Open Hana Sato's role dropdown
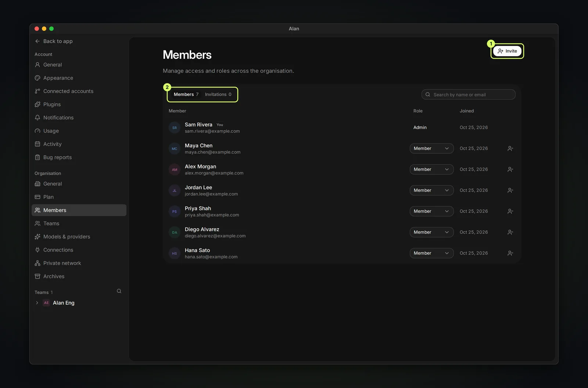 click(x=431, y=253)
